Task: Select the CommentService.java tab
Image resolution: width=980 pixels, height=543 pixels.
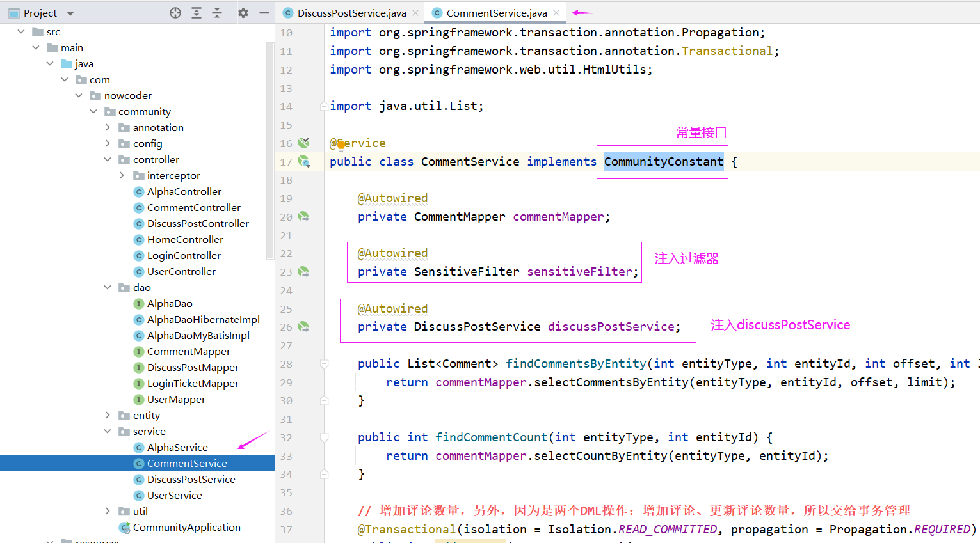Action: (x=497, y=13)
